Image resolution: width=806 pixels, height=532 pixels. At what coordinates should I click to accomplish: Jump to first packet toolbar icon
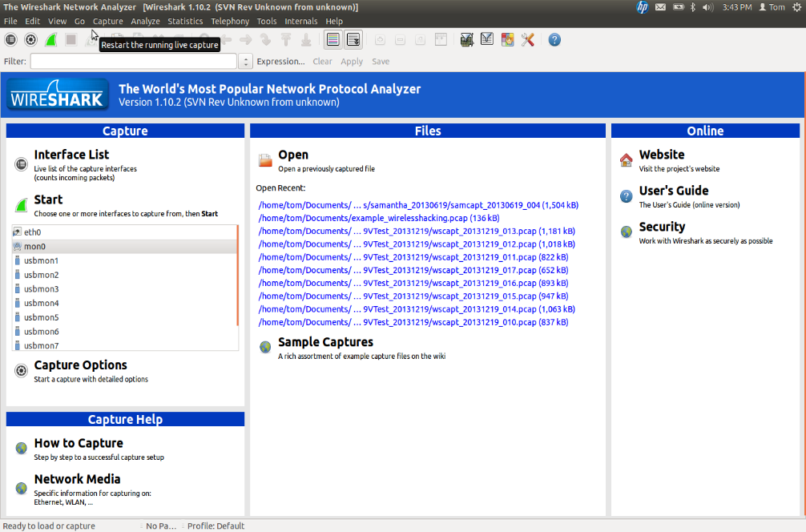tap(286, 39)
